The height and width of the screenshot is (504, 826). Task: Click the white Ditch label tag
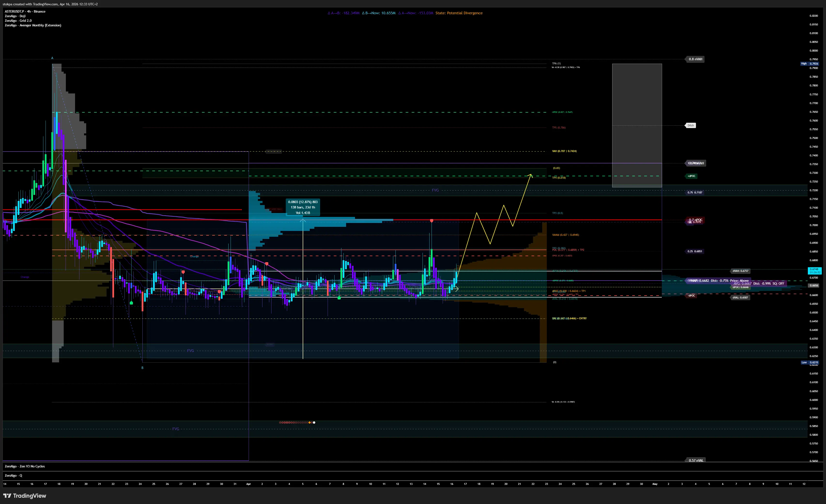click(691, 125)
